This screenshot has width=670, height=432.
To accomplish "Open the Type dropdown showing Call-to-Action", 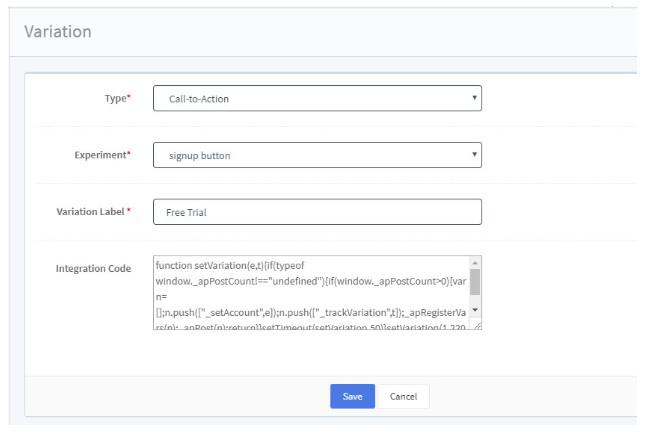I will (310, 99).
